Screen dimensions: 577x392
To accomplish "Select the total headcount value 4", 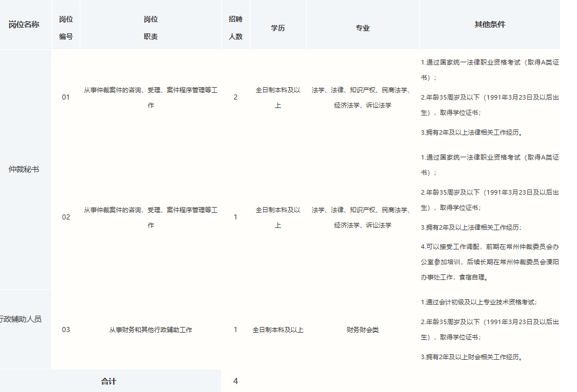I will click(x=235, y=381).
